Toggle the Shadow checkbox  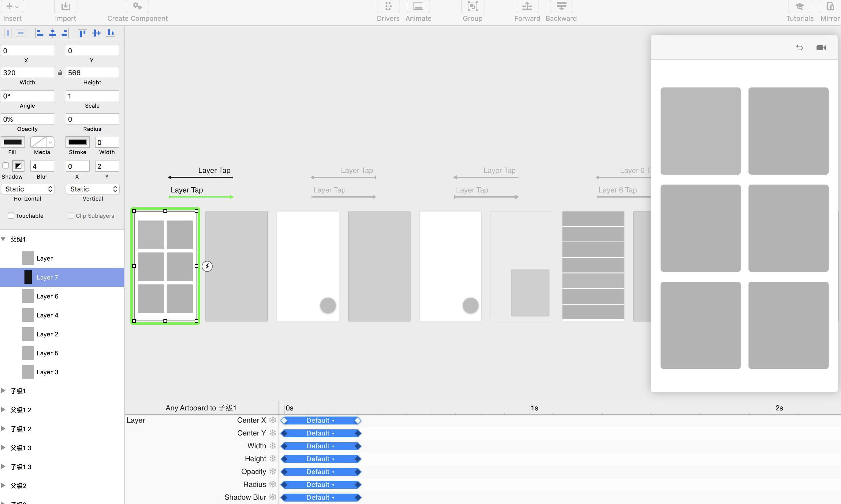pyautogui.click(x=6, y=166)
